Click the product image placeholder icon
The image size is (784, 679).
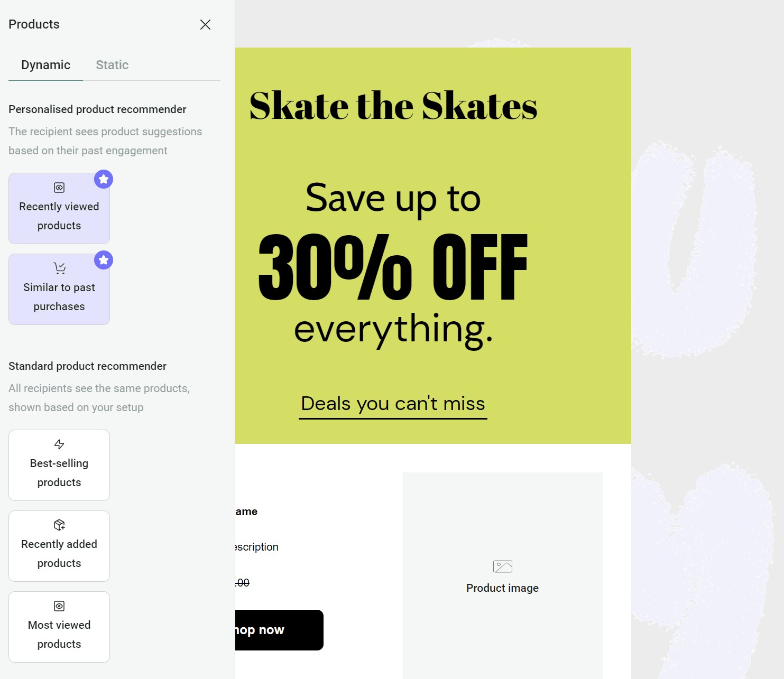502,566
